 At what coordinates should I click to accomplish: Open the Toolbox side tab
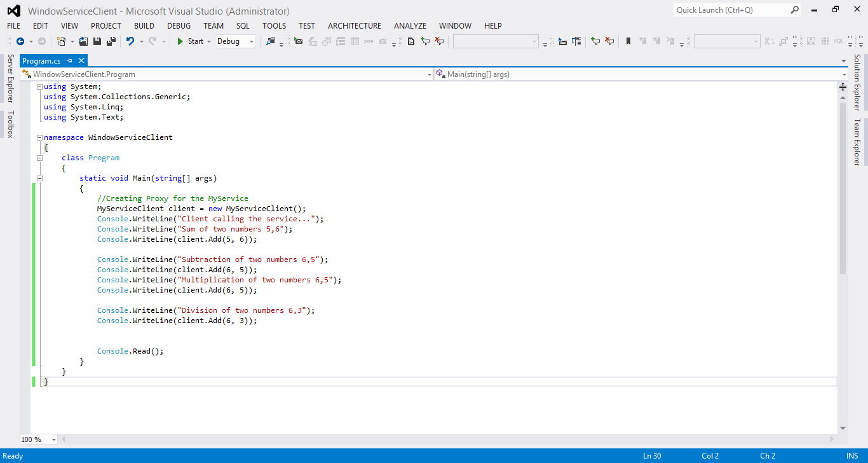tap(10, 124)
